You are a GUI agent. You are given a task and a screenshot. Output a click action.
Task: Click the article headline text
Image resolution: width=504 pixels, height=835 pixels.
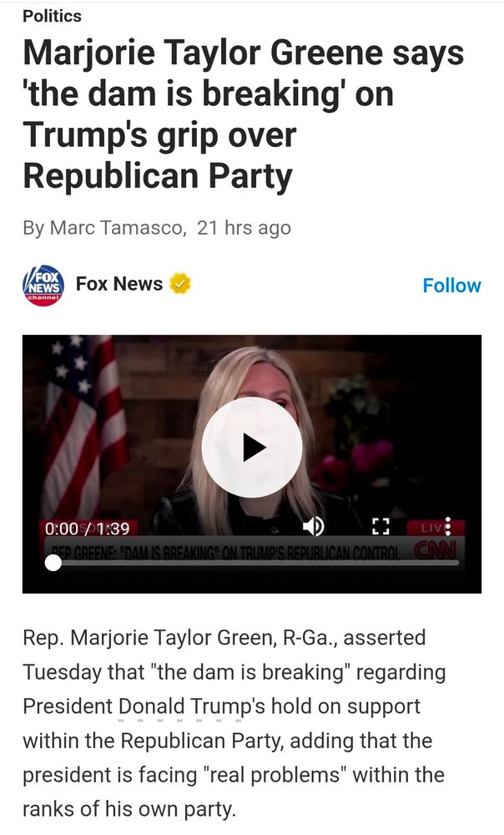[x=243, y=114]
